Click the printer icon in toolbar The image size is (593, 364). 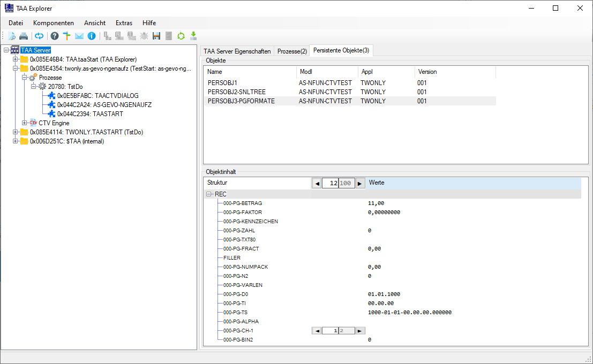[x=24, y=36]
